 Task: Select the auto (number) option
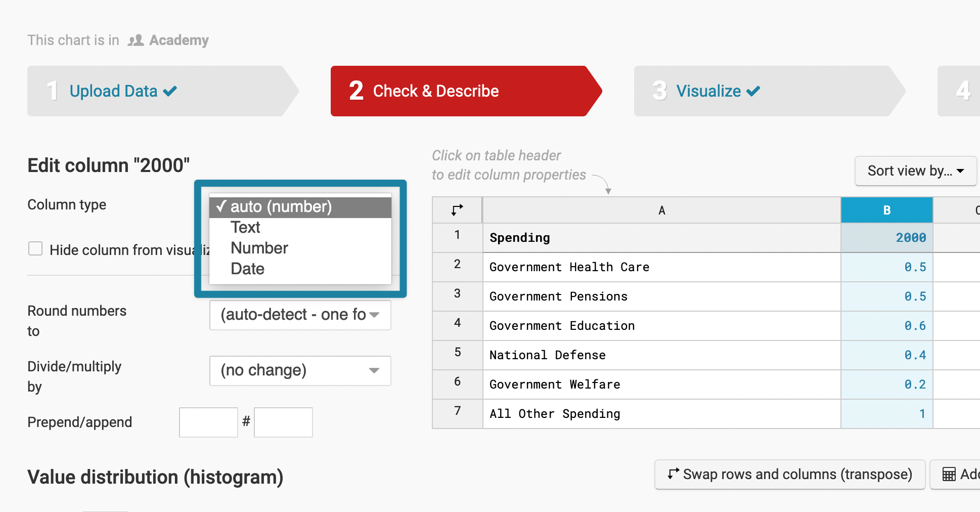(x=281, y=207)
